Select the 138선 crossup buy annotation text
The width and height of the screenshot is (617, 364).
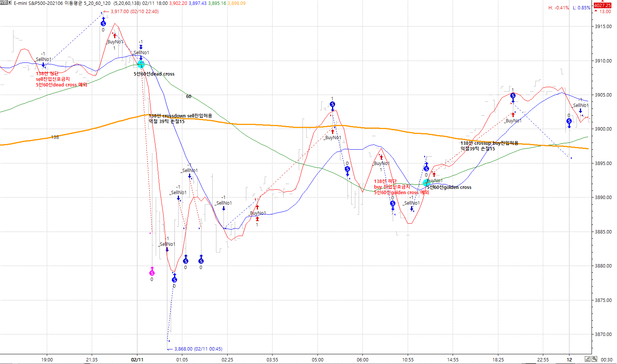pyautogui.click(x=489, y=143)
